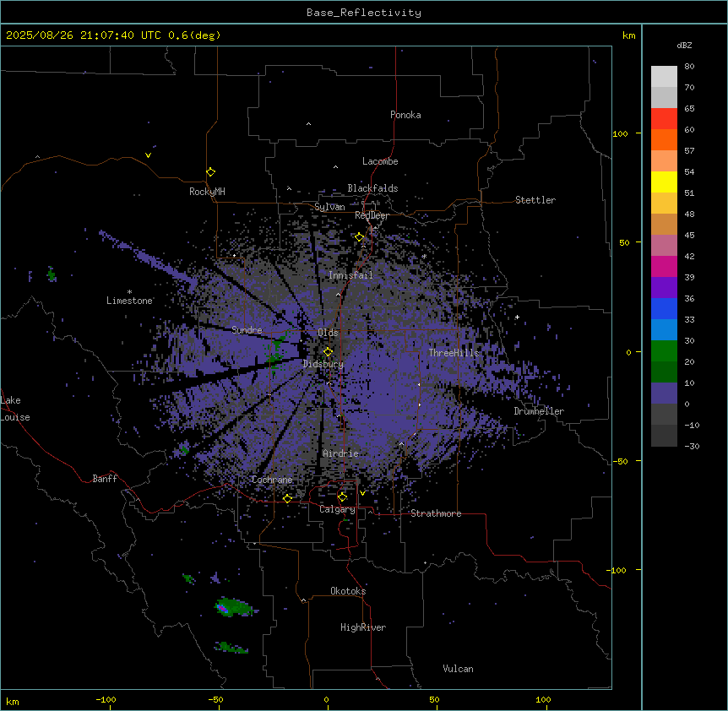Click the yellow V marker northeast of Calgary
The height and width of the screenshot is (711, 728).
pyautogui.click(x=362, y=493)
